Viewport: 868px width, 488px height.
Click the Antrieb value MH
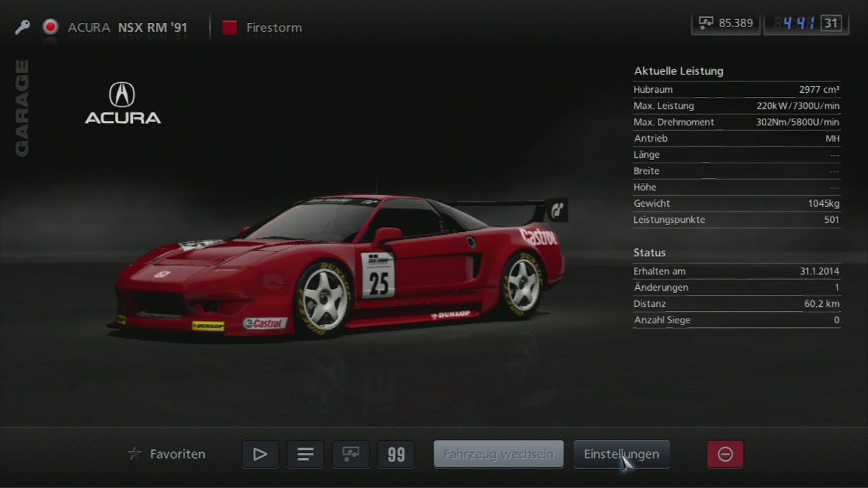tap(832, 138)
